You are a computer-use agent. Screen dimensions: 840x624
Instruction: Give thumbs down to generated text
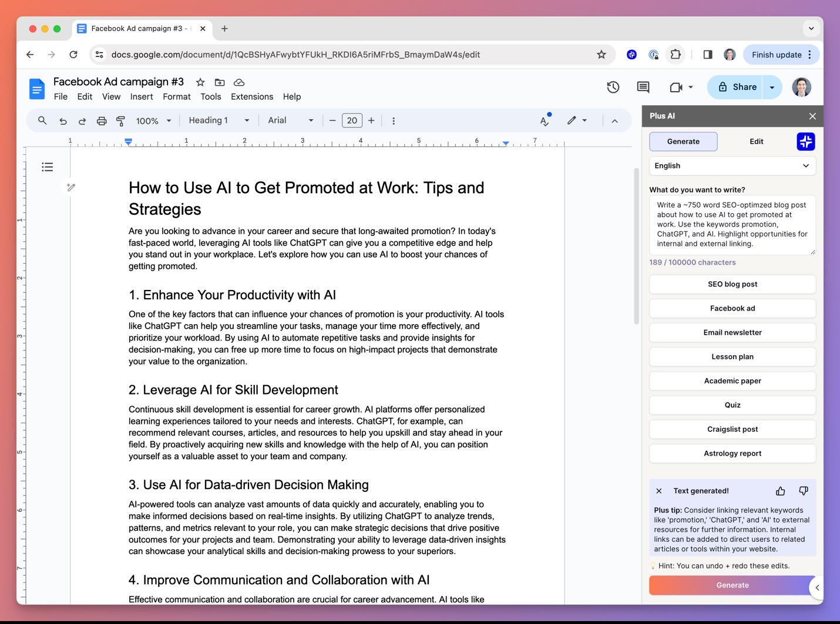click(804, 491)
